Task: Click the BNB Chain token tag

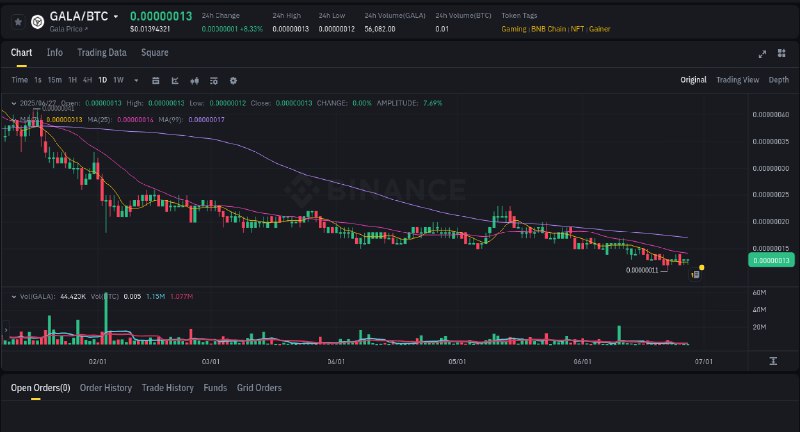Action: [x=548, y=29]
